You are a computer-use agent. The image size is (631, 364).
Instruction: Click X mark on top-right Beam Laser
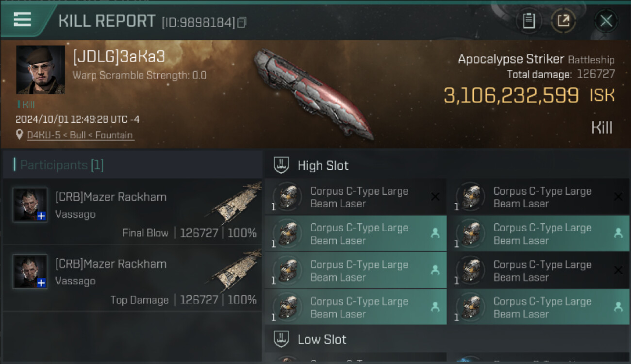click(618, 197)
